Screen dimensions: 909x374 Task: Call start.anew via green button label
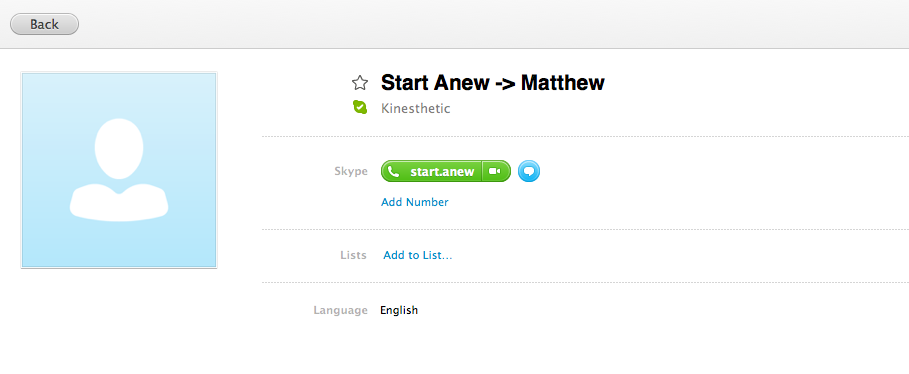click(x=442, y=172)
